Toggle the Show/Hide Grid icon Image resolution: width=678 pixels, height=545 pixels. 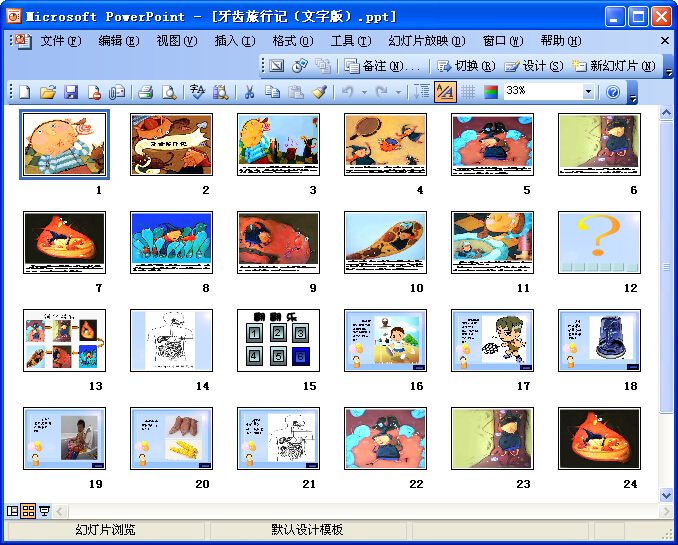pos(468,92)
